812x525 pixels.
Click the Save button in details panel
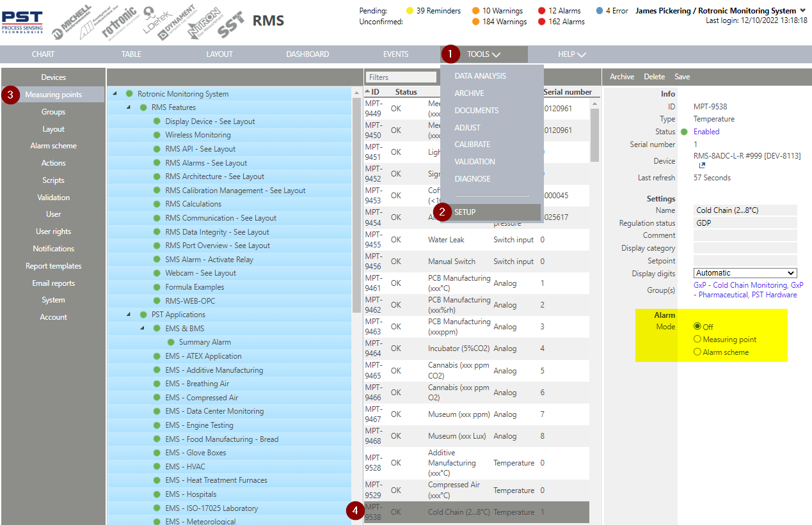tap(682, 77)
